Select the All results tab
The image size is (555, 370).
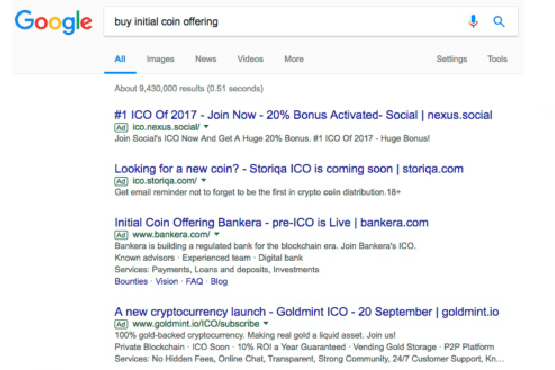120,59
